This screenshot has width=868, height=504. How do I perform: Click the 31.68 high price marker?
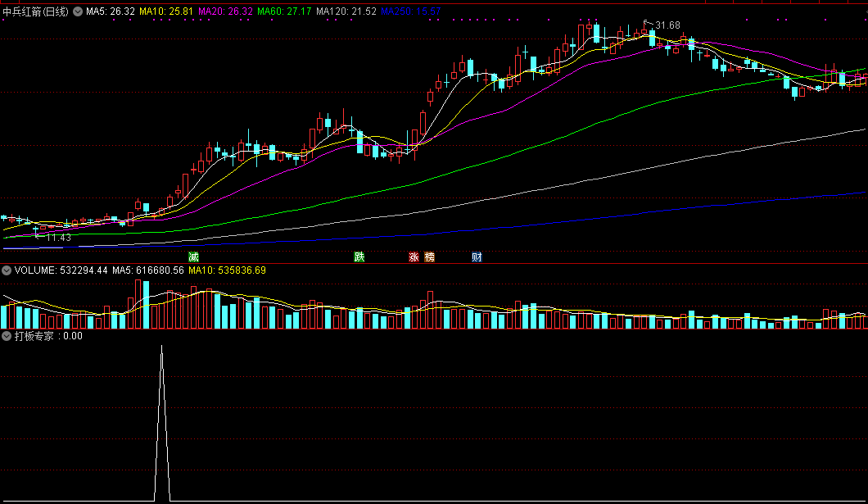(667, 25)
